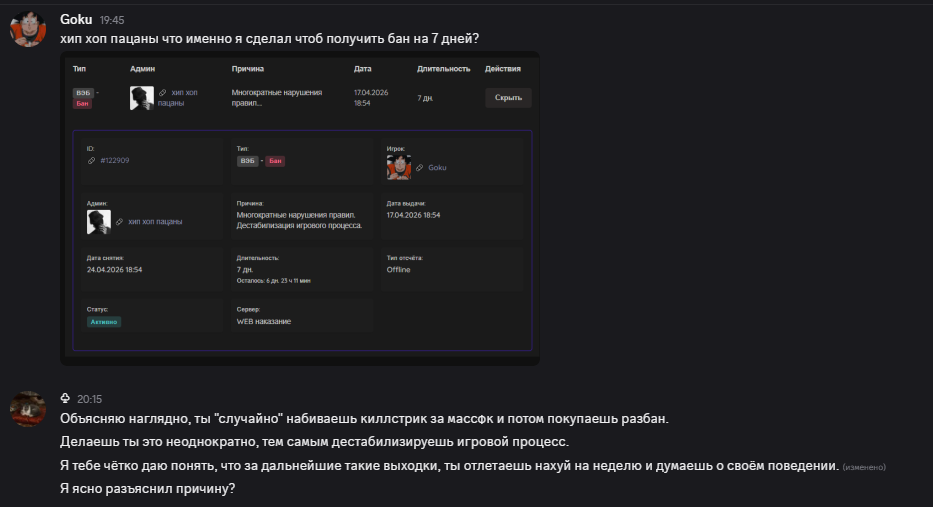933x507 pixels.
Task: Click the second message author's avatar
Action: click(x=27, y=408)
